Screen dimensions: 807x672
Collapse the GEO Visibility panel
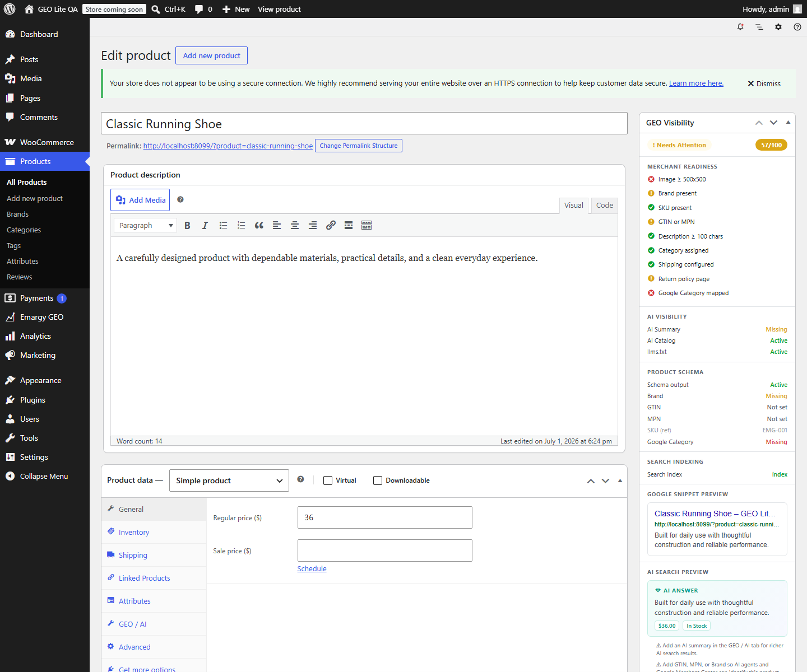[788, 122]
